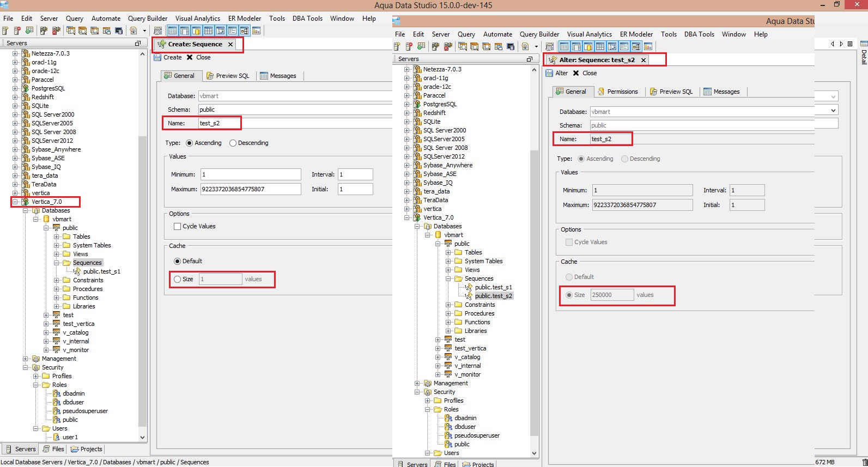Choose Default cache option in Create Sequence form
This screenshot has height=467, width=868.
(177, 261)
